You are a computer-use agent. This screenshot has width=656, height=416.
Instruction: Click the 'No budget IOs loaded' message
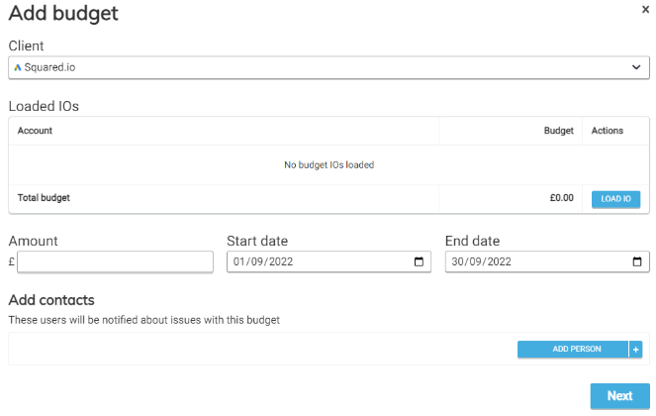(328, 165)
